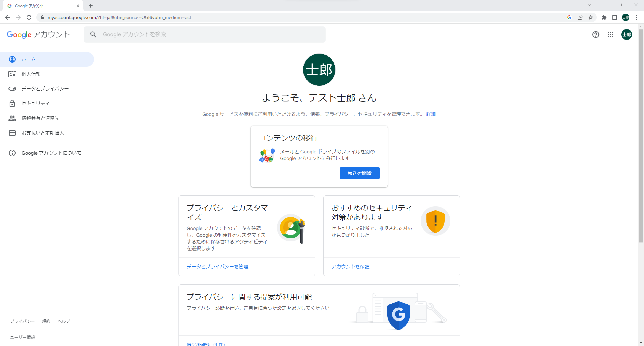Close the Google アカウント tab

point(78,6)
